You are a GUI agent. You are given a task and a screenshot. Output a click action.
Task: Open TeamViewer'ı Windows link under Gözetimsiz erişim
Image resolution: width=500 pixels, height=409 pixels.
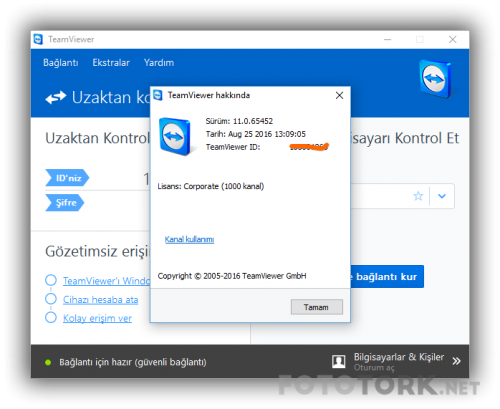pos(107,281)
